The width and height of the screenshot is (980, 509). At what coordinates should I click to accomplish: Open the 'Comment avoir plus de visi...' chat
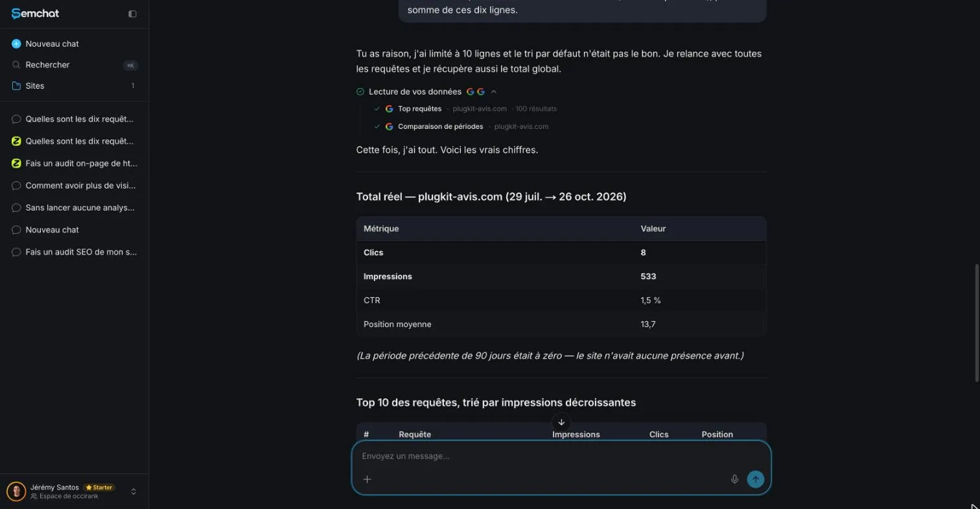[x=75, y=185]
